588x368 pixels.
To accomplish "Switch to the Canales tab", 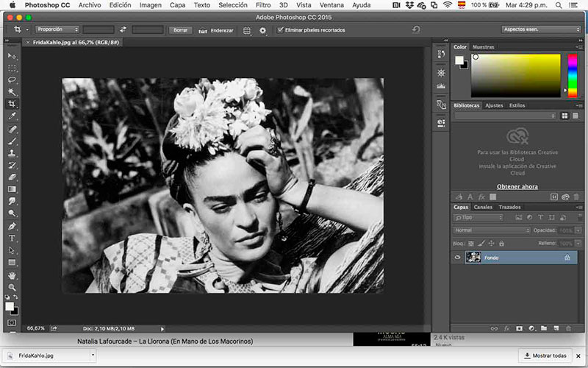I will pos(483,207).
